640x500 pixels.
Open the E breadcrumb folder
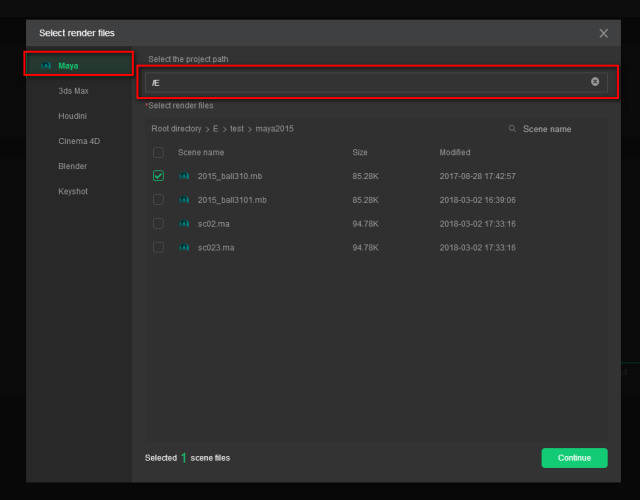216,129
